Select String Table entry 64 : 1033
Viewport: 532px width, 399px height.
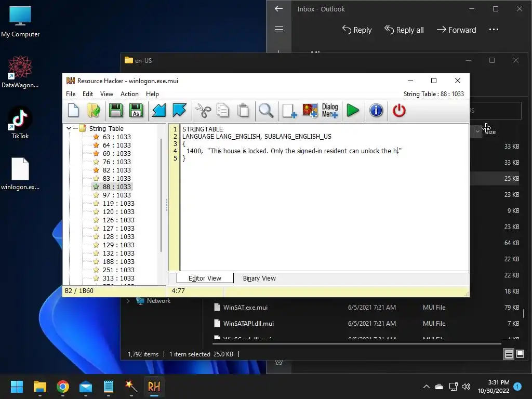(x=116, y=145)
